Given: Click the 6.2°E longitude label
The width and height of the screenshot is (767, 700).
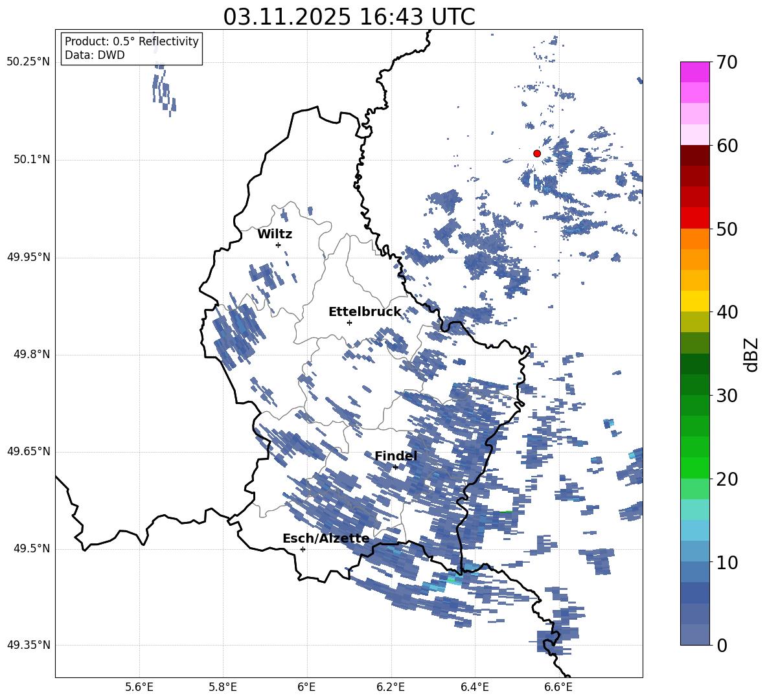Looking at the screenshot, I should point(391,687).
